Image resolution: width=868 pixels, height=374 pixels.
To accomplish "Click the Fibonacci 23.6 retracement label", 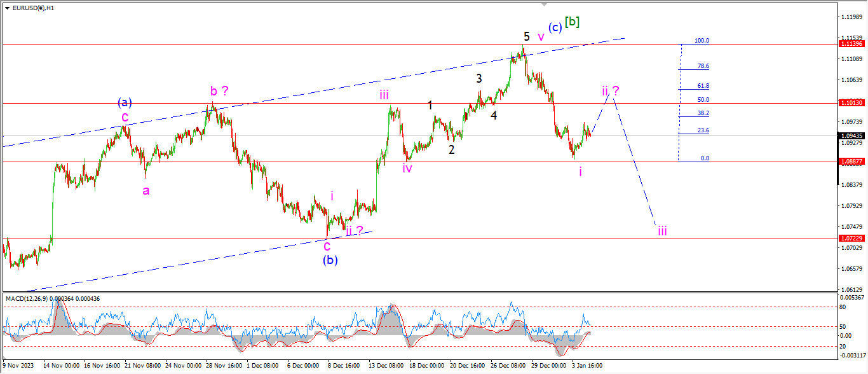I will pos(703,130).
